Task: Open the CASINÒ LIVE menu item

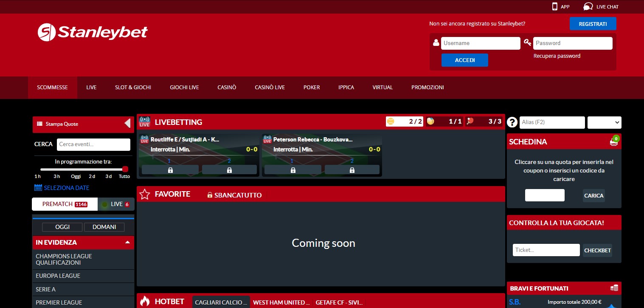Action: coord(270,88)
